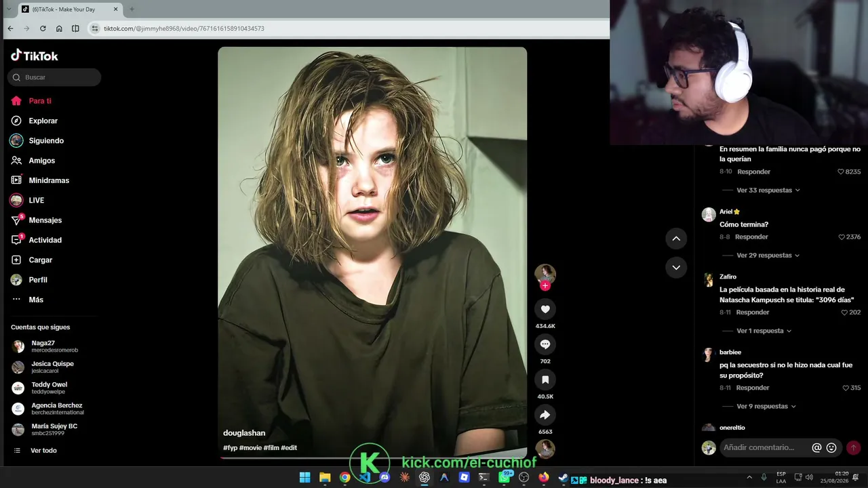
Task: Open Steam from the taskbar
Action: (563, 478)
